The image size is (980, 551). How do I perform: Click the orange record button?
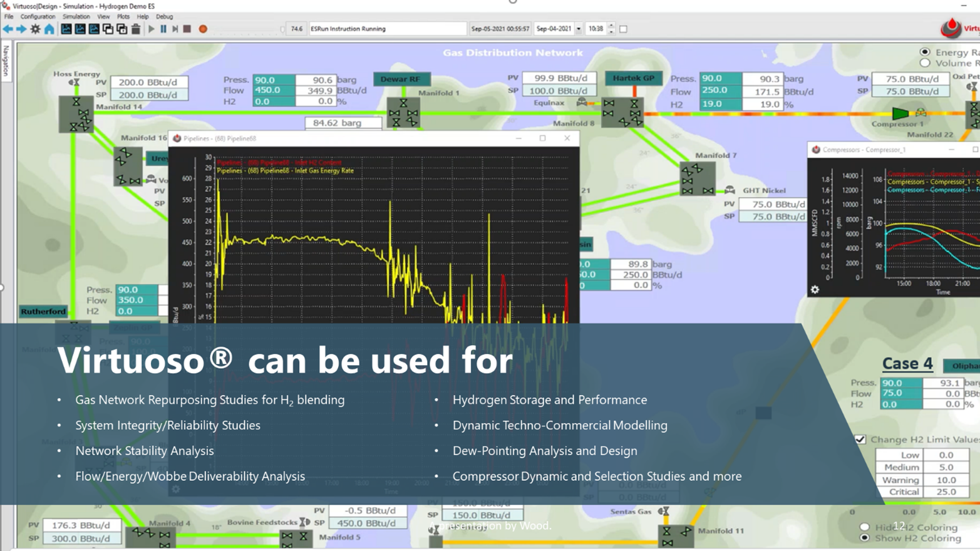coord(203,29)
